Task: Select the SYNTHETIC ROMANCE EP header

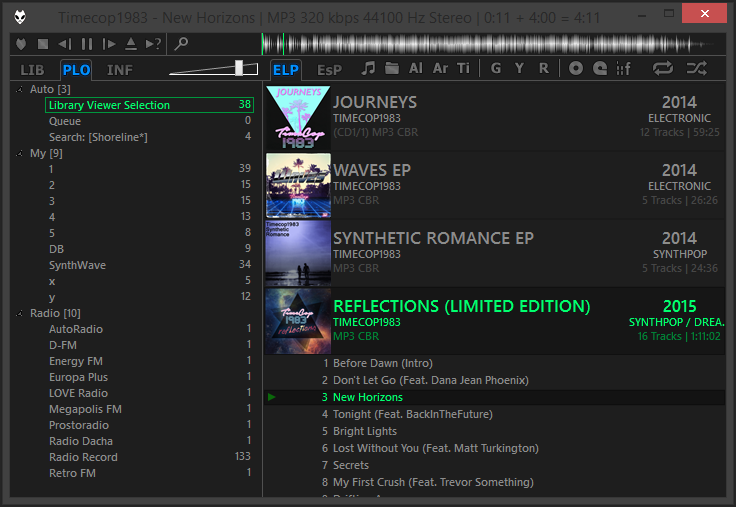Action: coord(495,254)
